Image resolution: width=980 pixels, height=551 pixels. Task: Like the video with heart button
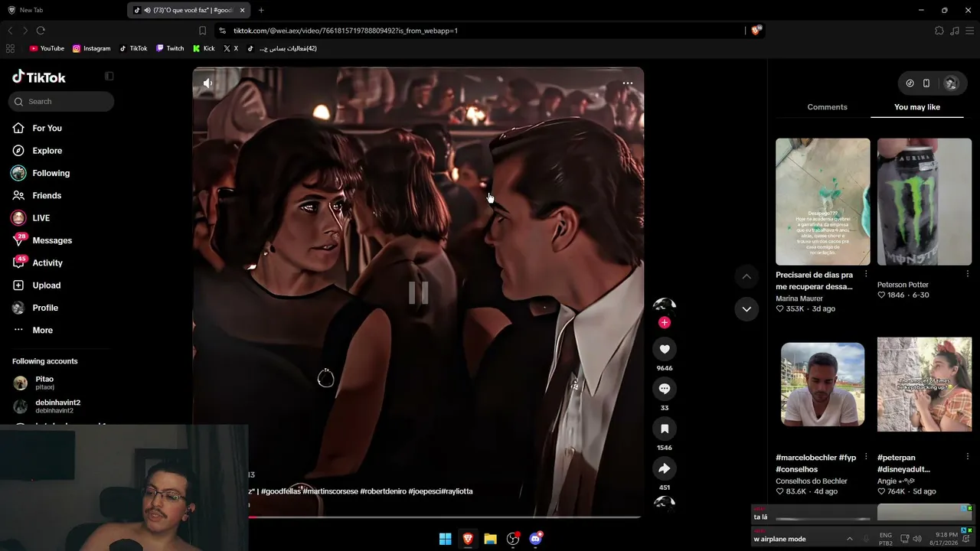click(x=665, y=349)
